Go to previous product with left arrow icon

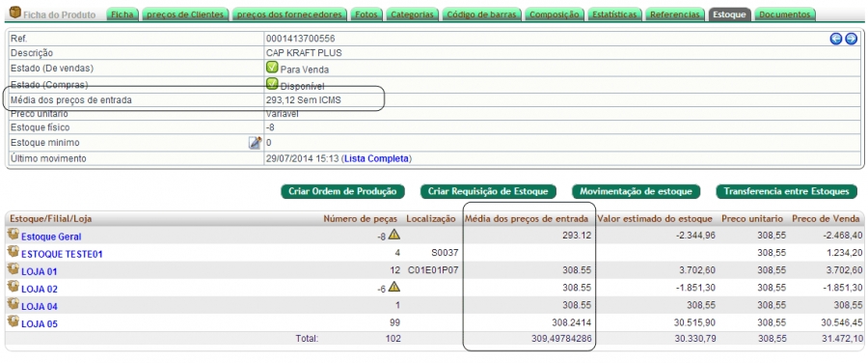836,39
